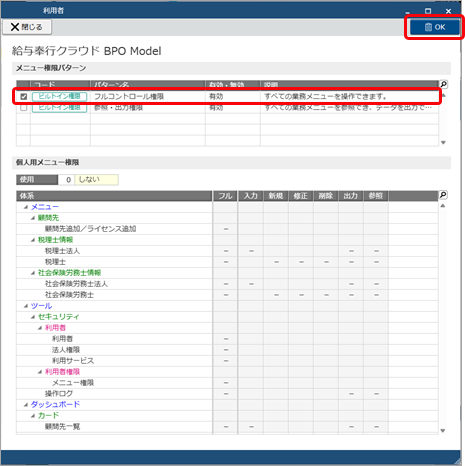
Task: Click 入力 cell of 税理士法人 row
Action: point(251,251)
